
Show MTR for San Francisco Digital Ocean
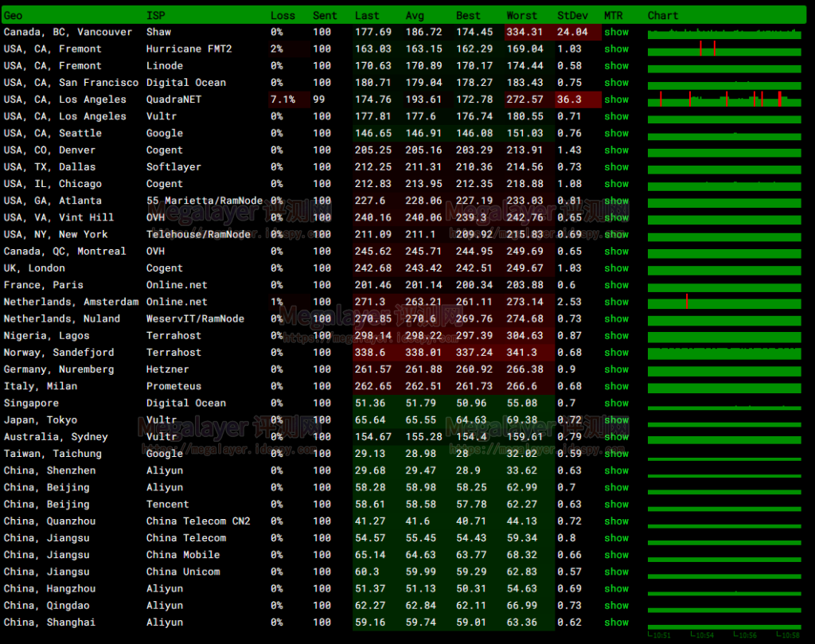(x=617, y=83)
